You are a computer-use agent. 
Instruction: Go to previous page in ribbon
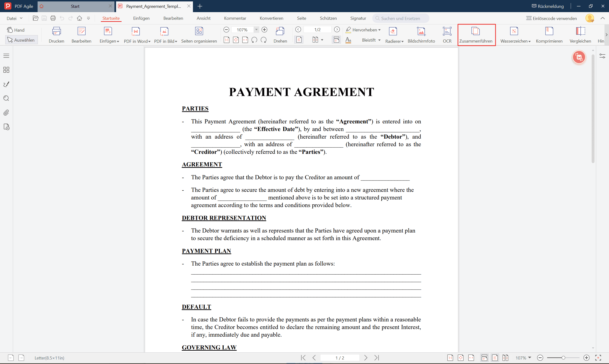coord(298,29)
